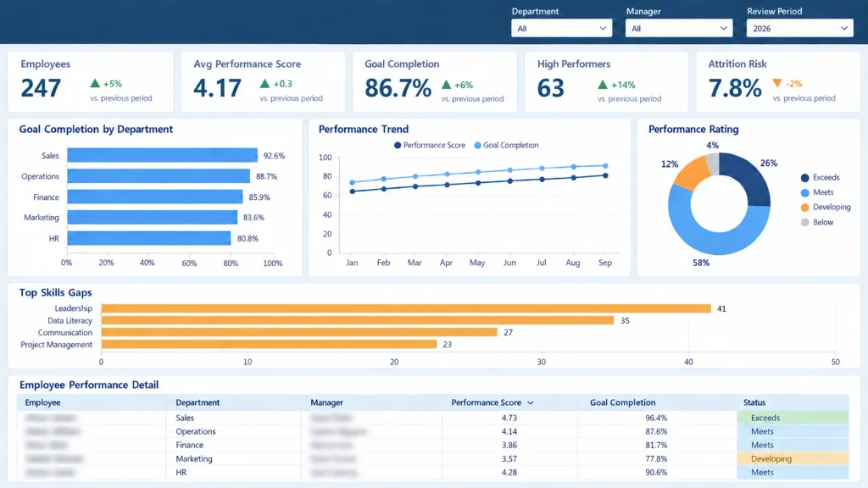The image size is (868, 488).
Task: Click the up arrow beside +14% High Performers
Action: click(603, 85)
